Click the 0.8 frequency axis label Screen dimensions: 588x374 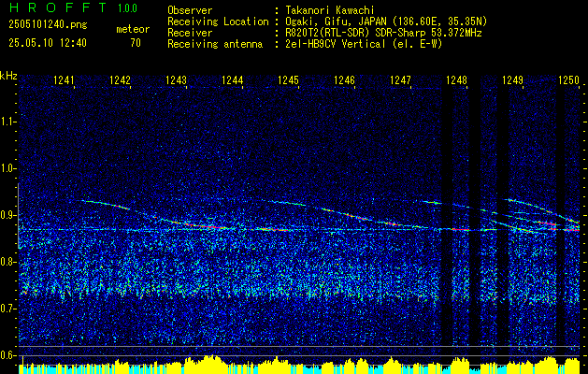pyautogui.click(x=8, y=262)
